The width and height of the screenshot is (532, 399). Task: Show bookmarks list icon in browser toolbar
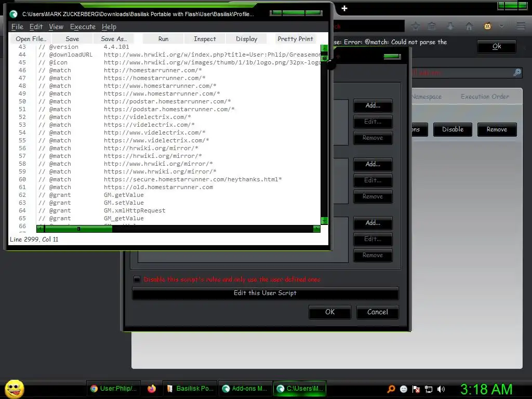click(432, 26)
